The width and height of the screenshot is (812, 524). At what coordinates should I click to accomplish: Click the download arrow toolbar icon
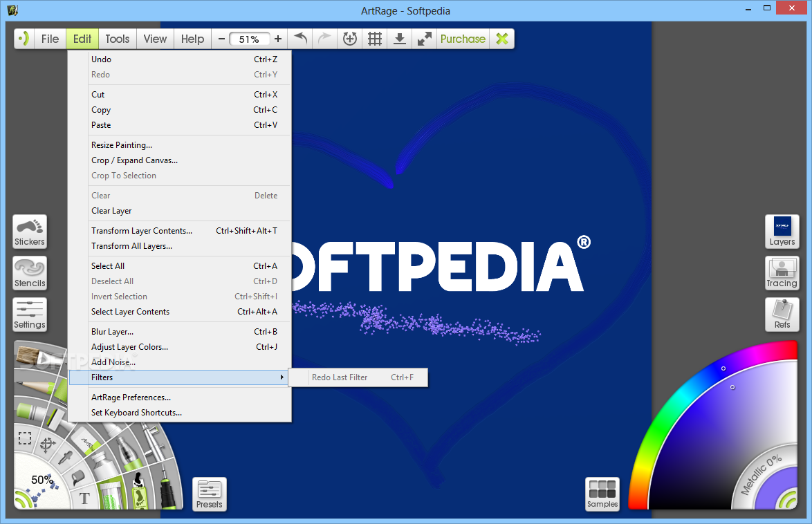[399, 39]
